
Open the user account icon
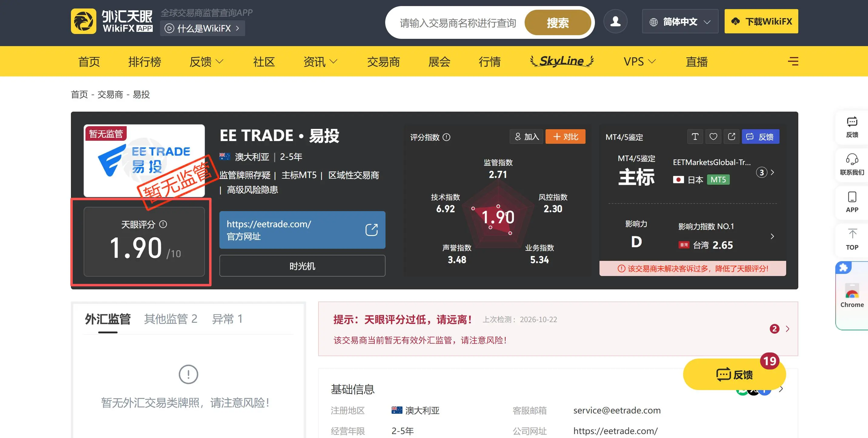(x=615, y=21)
